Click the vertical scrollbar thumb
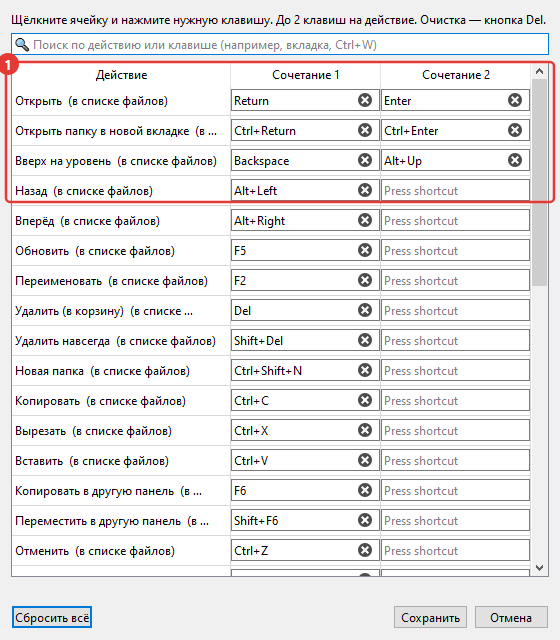 coord(540,182)
